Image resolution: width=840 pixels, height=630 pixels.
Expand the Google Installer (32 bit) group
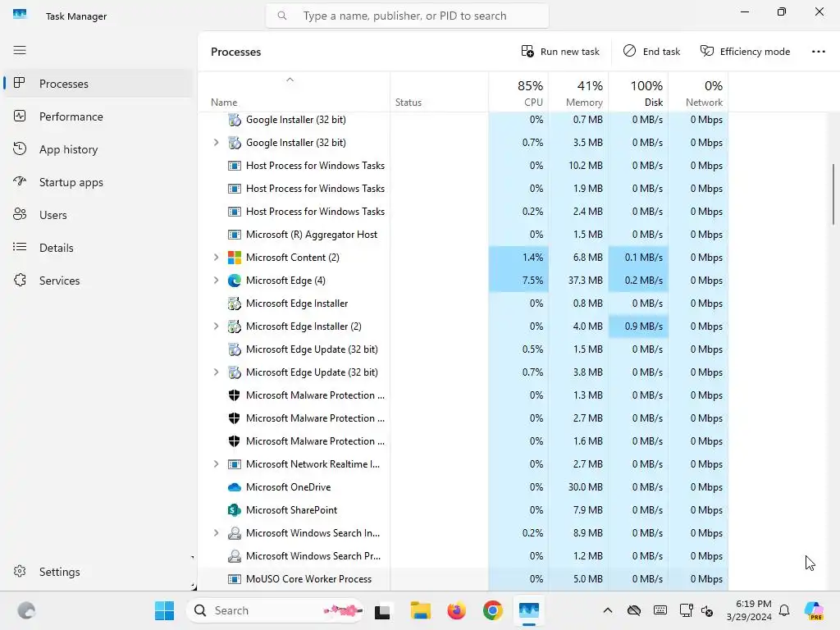pyautogui.click(x=216, y=143)
